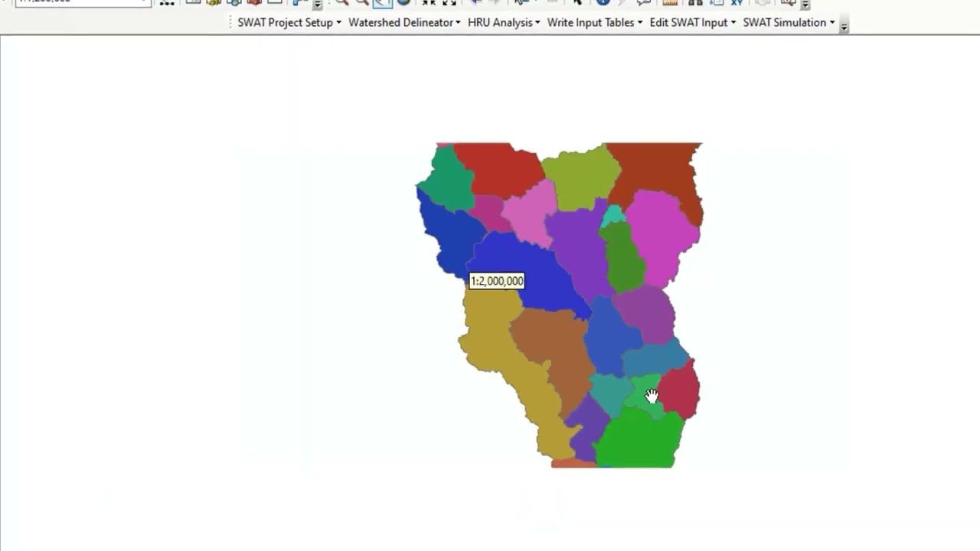Screen dimensions: 980x551
Task: Click the Full Extent globe icon
Action: pyautogui.click(x=403, y=3)
